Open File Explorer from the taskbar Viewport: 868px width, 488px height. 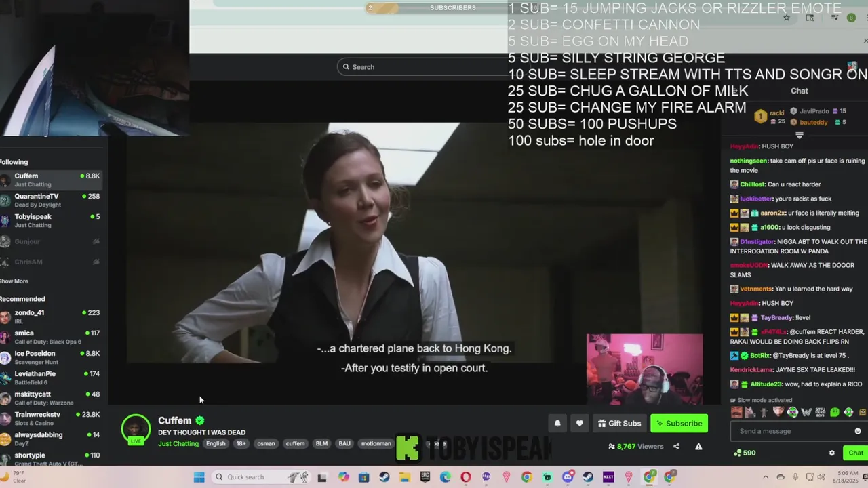coord(405,477)
